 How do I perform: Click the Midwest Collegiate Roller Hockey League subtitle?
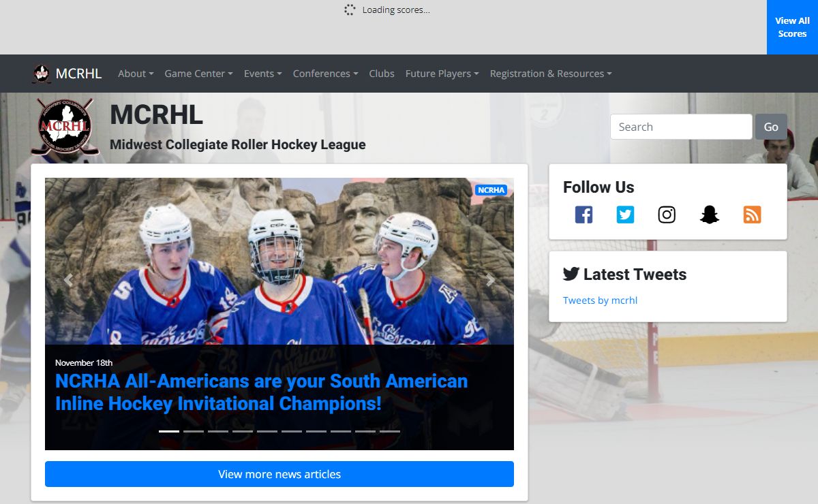pos(238,144)
